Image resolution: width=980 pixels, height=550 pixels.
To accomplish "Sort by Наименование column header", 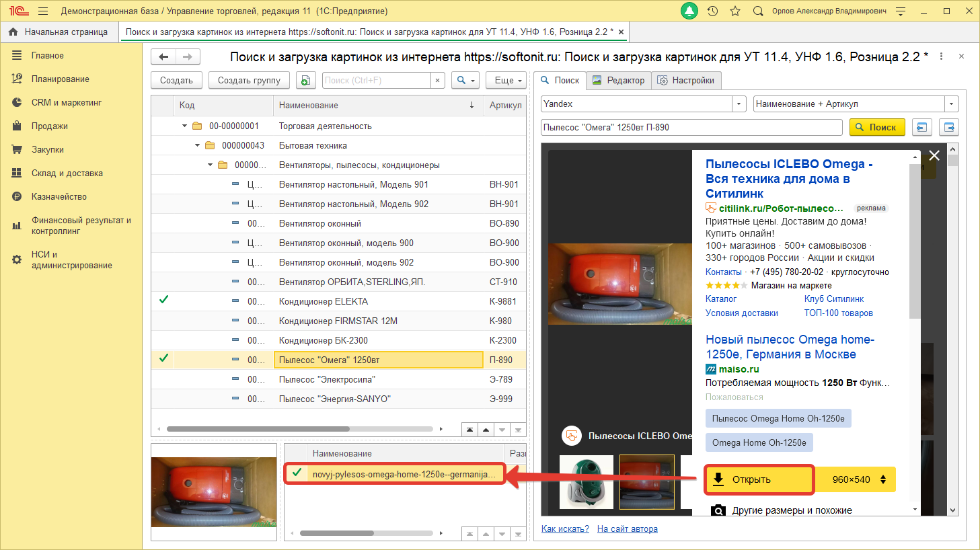I will (378, 106).
